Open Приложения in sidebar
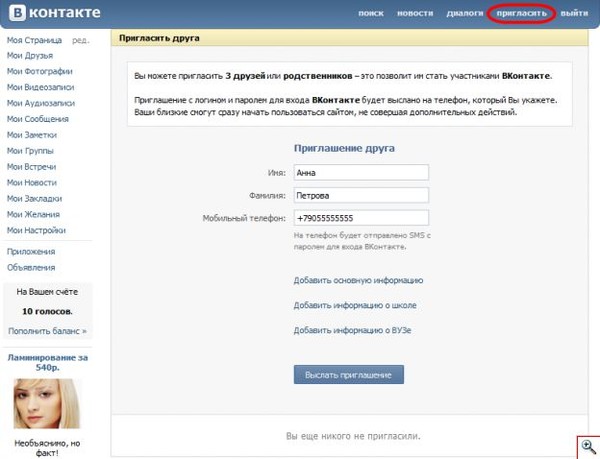The width and height of the screenshot is (600, 459). 31,252
